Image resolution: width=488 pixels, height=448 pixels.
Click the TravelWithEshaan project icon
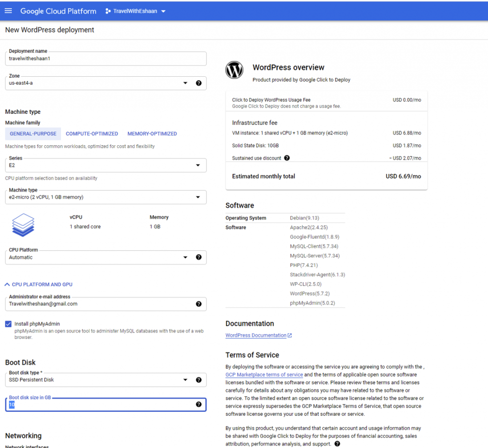point(108,11)
